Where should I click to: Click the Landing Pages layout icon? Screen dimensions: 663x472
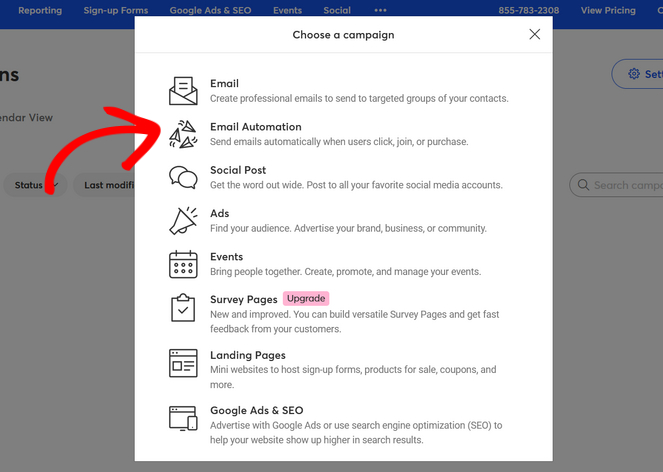point(183,363)
